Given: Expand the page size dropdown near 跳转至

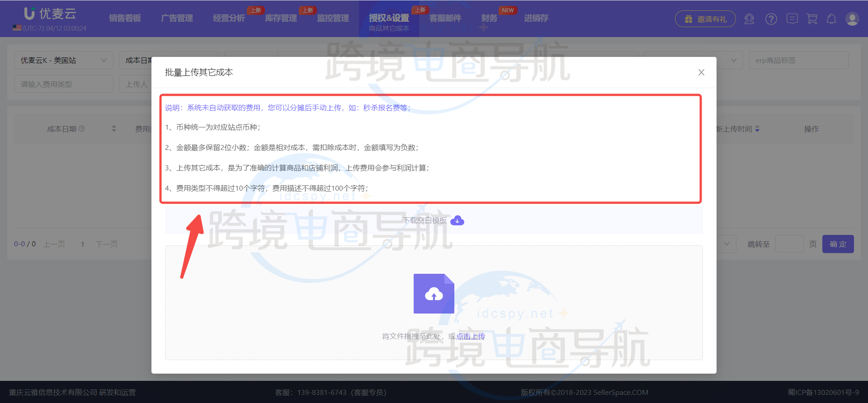Looking at the screenshot, I should (726, 244).
